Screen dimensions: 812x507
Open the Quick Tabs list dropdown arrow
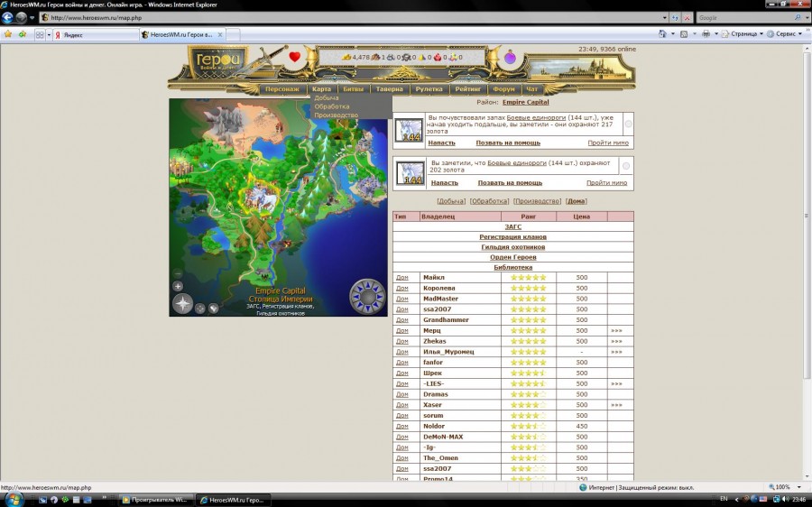click(x=50, y=34)
